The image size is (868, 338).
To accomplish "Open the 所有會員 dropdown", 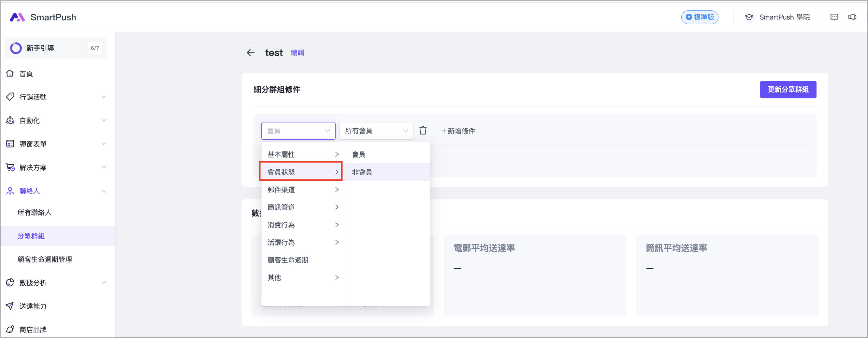I will [376, 131].
